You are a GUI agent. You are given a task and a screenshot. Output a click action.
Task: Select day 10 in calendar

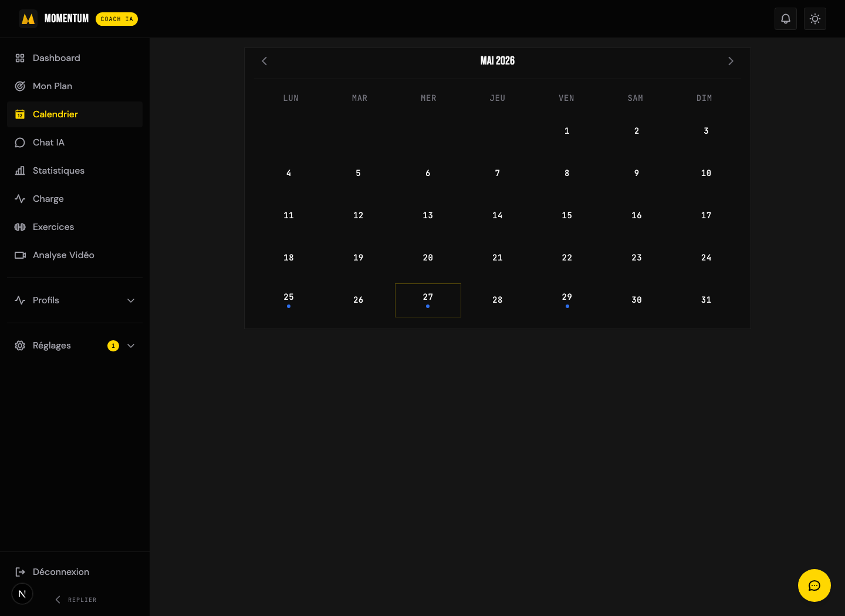pos(706,173)
